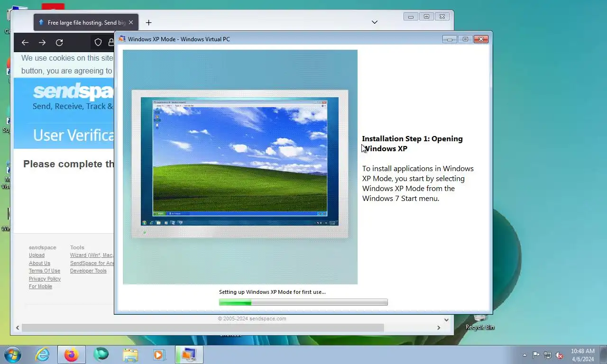Switch to Windows Virtual PC on taskbar
Image resolution: width=607 pixels, height=364 pixels.
click(189, 355)
